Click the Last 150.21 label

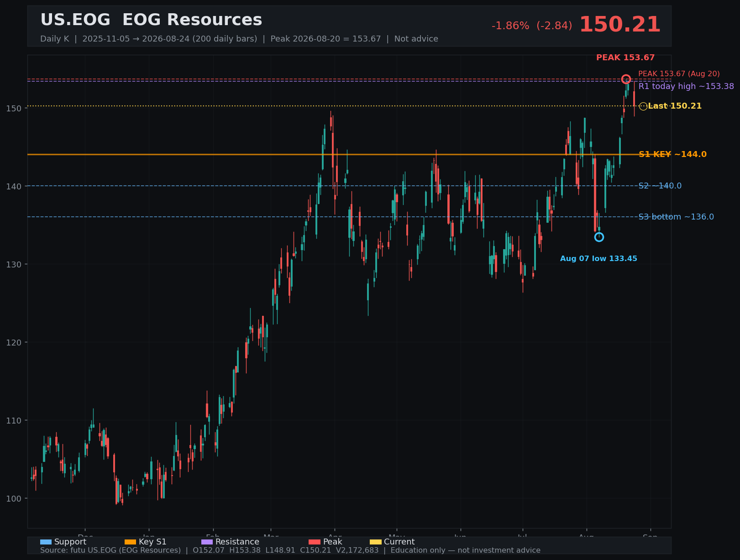click(x=675, y=106)
